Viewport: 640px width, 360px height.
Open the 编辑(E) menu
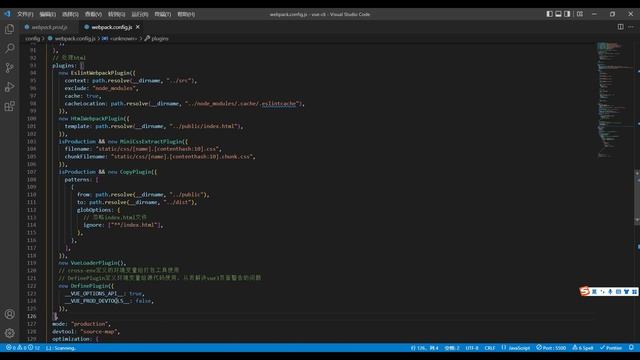pyautogui.click(x=48, y=14)
